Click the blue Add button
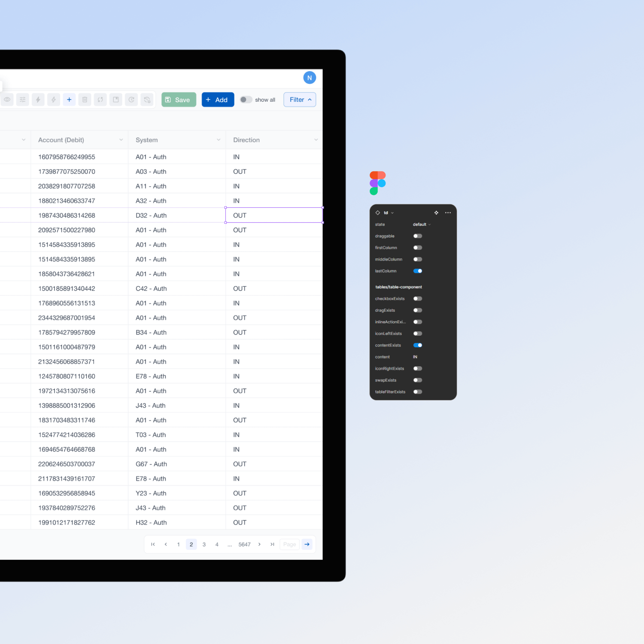Viewport: 644px width, 644px height. pos(218,100)
